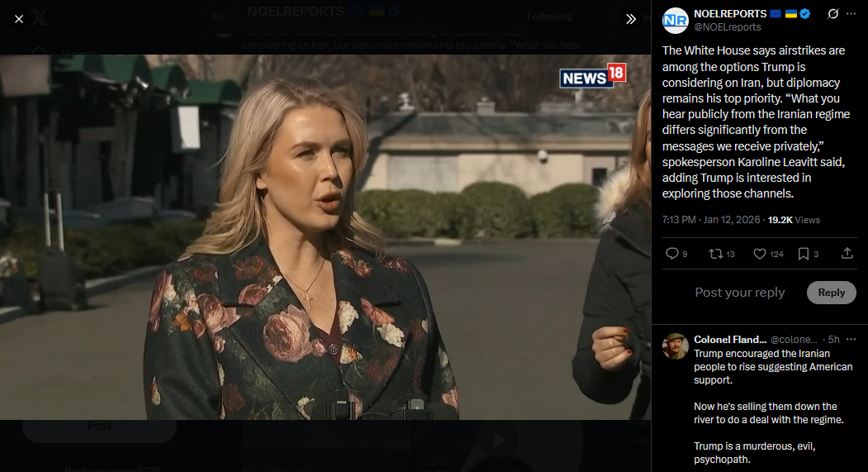Open the post's more options menu
868x472 pixels.
851,14
